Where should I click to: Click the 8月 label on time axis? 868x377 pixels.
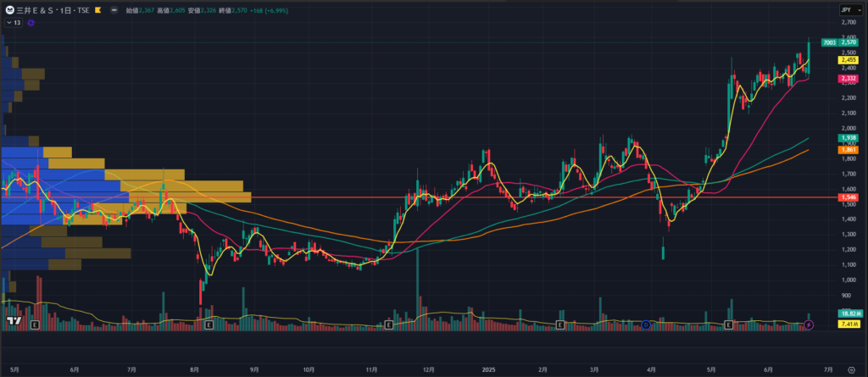pos(195,369)
